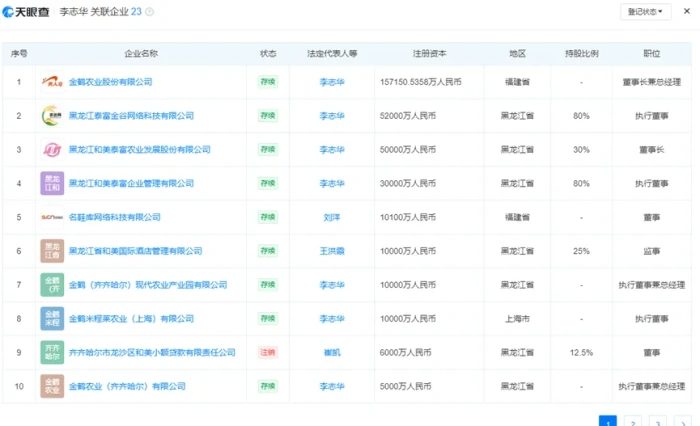Click the 序号 column header
The width and height of the screenshot is (700, 426).
point(19,54)
